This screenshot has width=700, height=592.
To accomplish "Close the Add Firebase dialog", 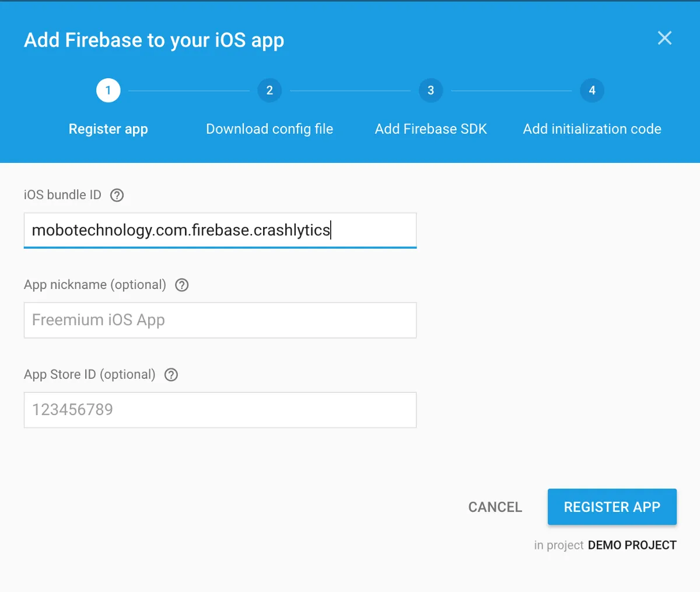I will pyautogui.click(x=664, y=39).
